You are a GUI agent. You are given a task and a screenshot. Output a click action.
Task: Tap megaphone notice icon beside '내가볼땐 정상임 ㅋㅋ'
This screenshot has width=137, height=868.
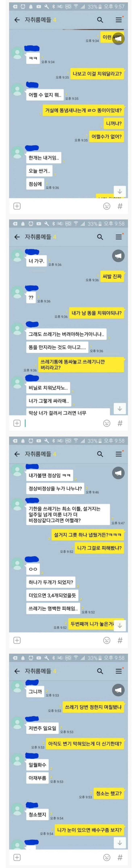tap(118, 473)
